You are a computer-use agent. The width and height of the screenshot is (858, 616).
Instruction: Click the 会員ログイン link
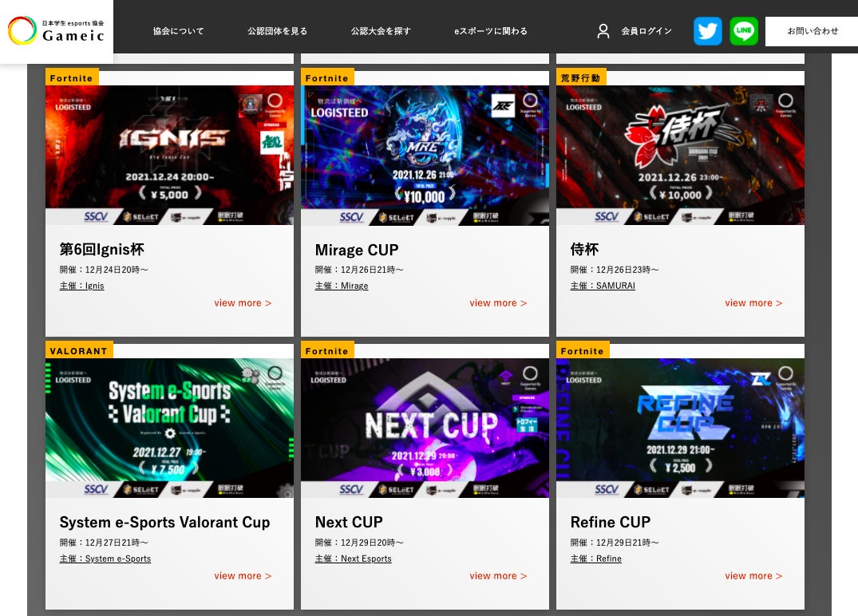tap(646, 31)
